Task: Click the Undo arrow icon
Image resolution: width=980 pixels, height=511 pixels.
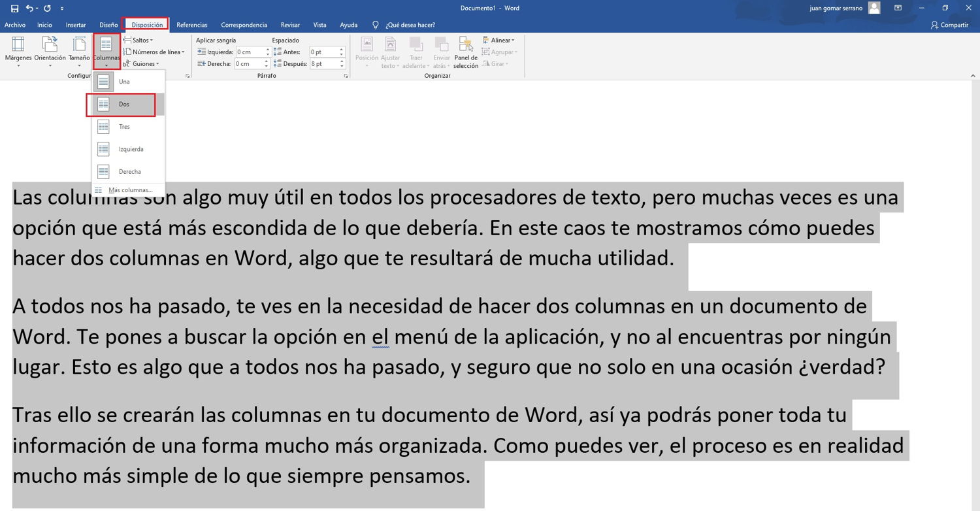Action: 29,8
